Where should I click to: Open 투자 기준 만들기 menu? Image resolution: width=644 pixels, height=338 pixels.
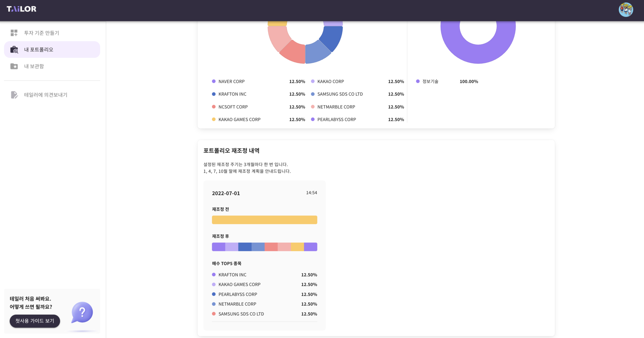point(52,33)
